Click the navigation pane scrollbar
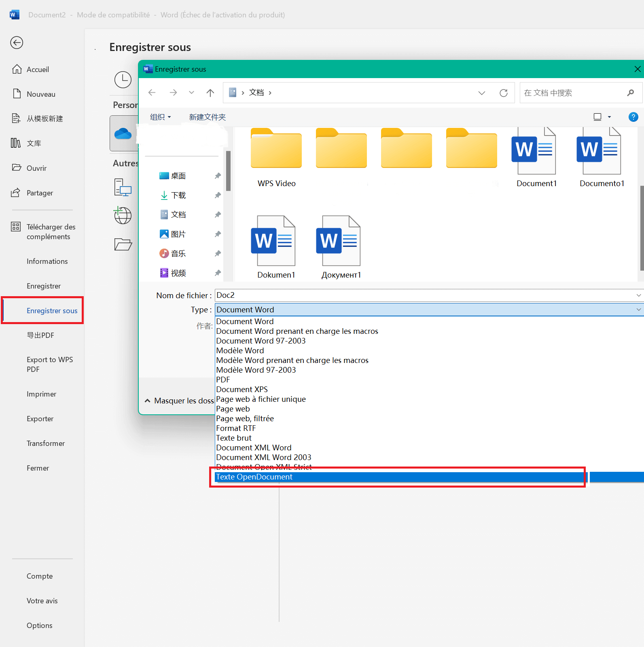The image size is (644, 647). pyautogui.click(x=228, y=171)
